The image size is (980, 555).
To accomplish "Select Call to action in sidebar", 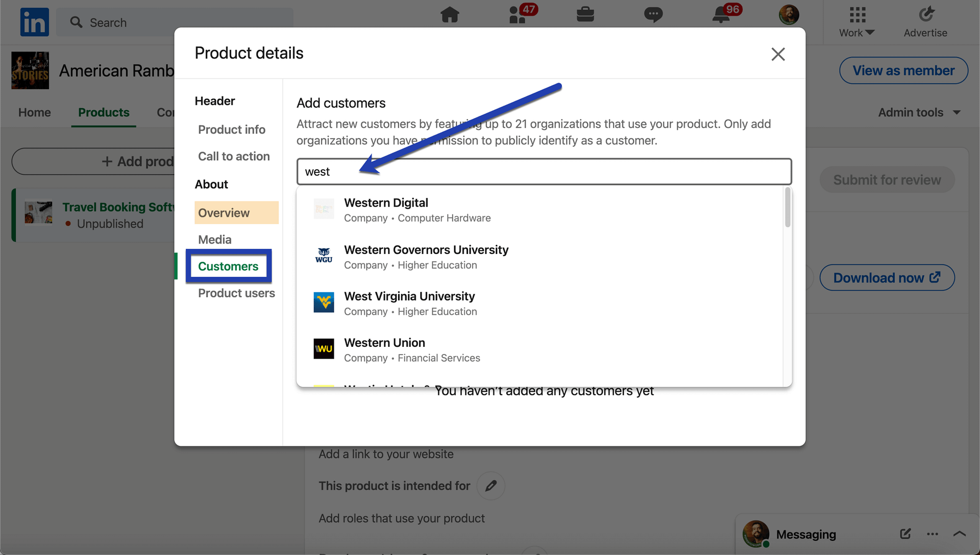I will (x=234, y=156).
